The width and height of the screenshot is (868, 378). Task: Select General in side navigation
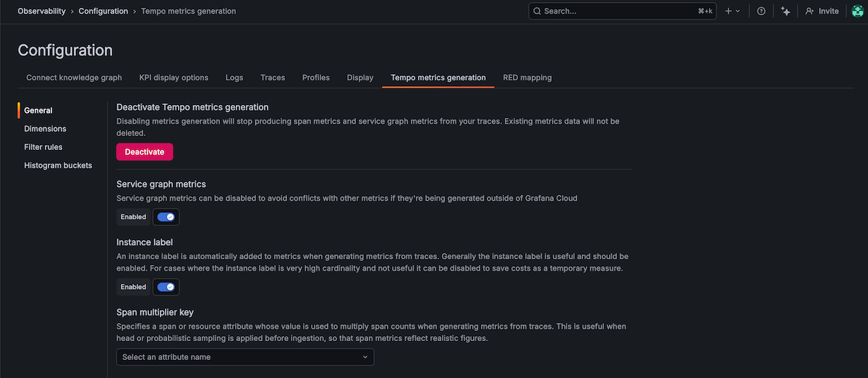pos(38,110)
